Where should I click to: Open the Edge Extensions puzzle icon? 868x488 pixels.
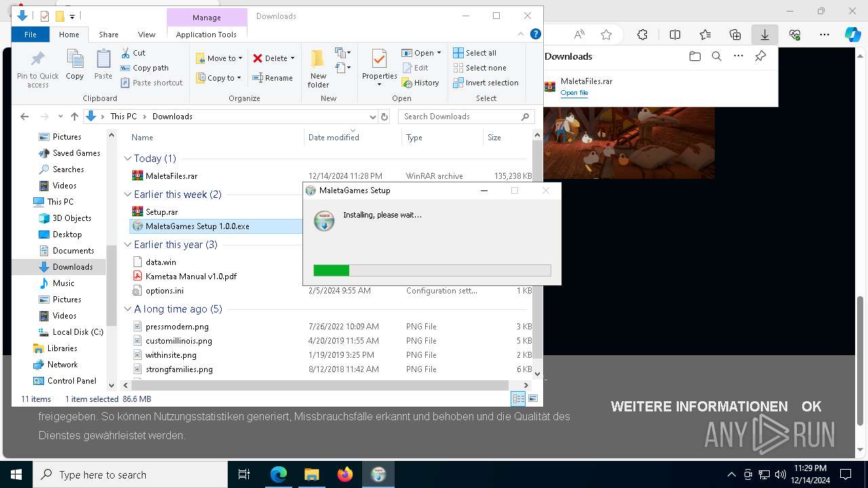point(642,35)
